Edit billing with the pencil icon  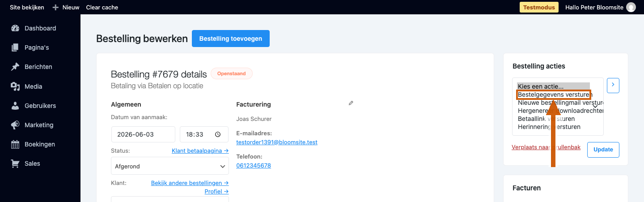351,103
